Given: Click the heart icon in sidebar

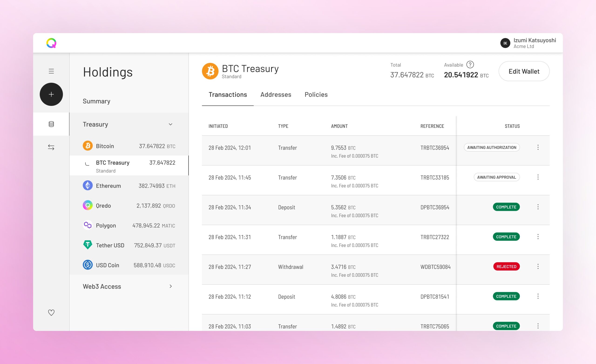Looking at the screenshot, I should coord(51,313).
